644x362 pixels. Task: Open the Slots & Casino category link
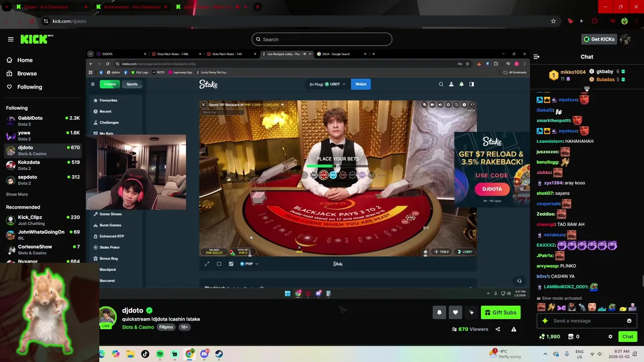[x=138, y=327]
